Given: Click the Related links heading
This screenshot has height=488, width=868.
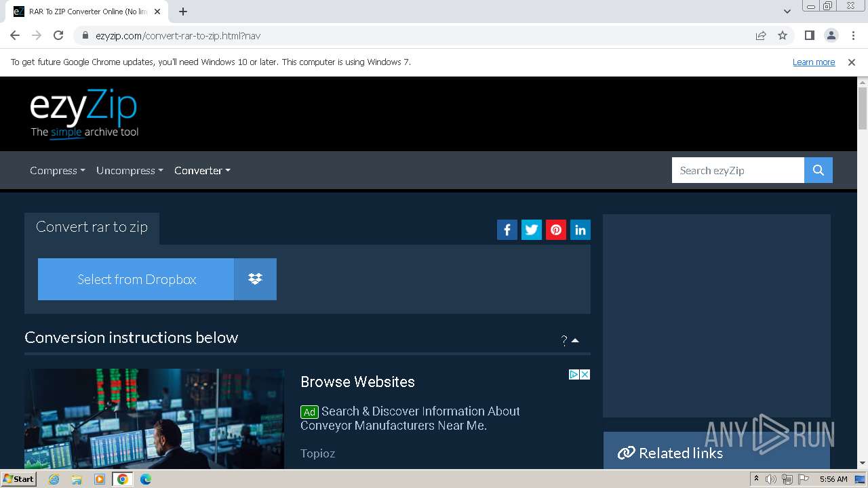Looking at the screenshot, I should pyautogui.click(x=681, y=453).
